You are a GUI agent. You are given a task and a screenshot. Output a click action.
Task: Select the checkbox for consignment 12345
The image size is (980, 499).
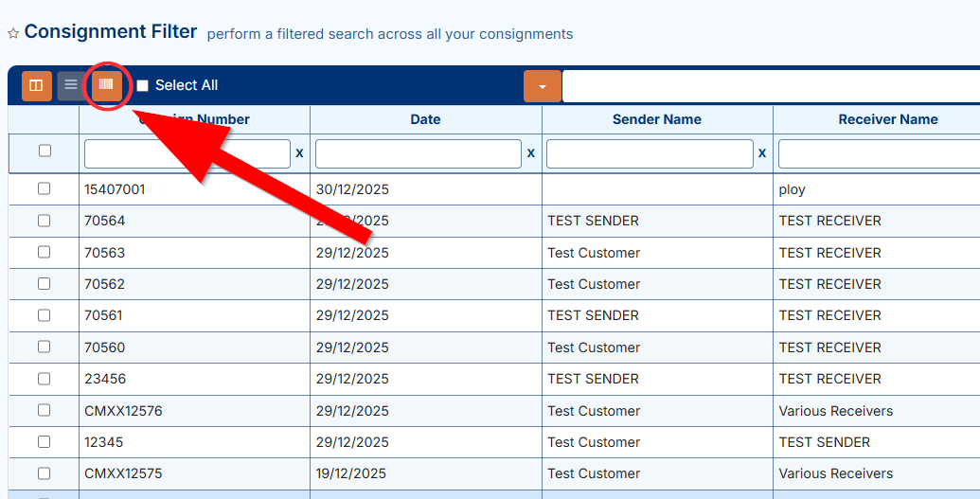(44, 442)
